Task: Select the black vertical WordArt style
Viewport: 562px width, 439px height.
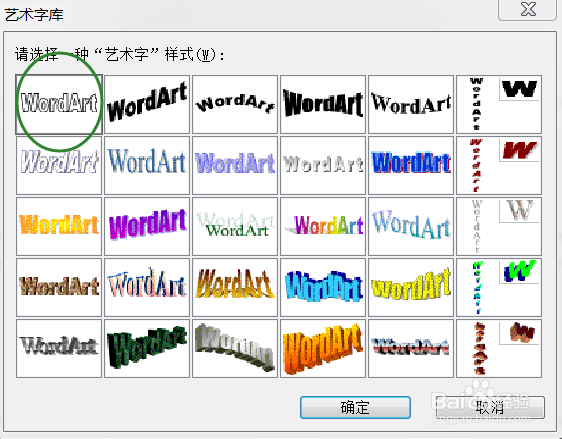Action: click(x=499, y=104)
